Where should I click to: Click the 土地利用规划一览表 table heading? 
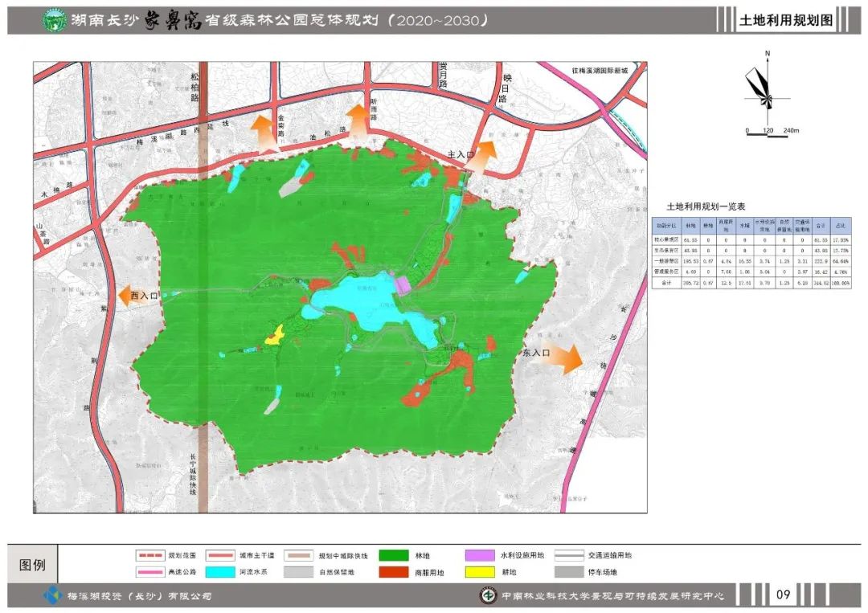coord(700,207)
